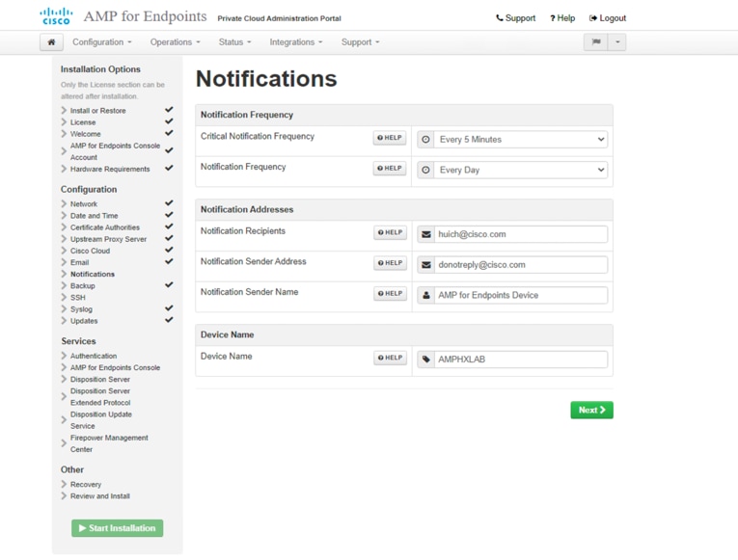Screen dimensions: 738x560
Task: Click person icon for Sender Name
Action: click(426, 296)
